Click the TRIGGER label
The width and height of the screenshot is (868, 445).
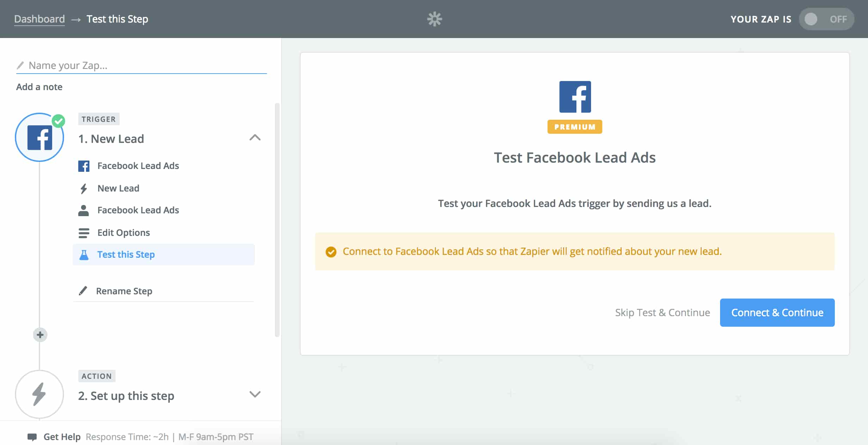pos(99,119)
